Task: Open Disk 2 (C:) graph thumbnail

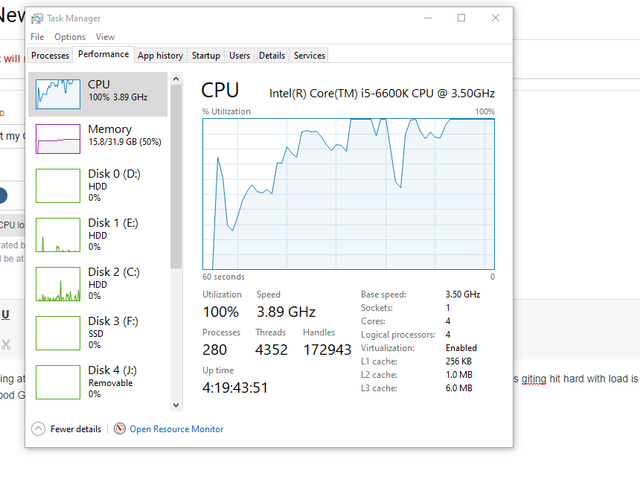Action: 58,284
